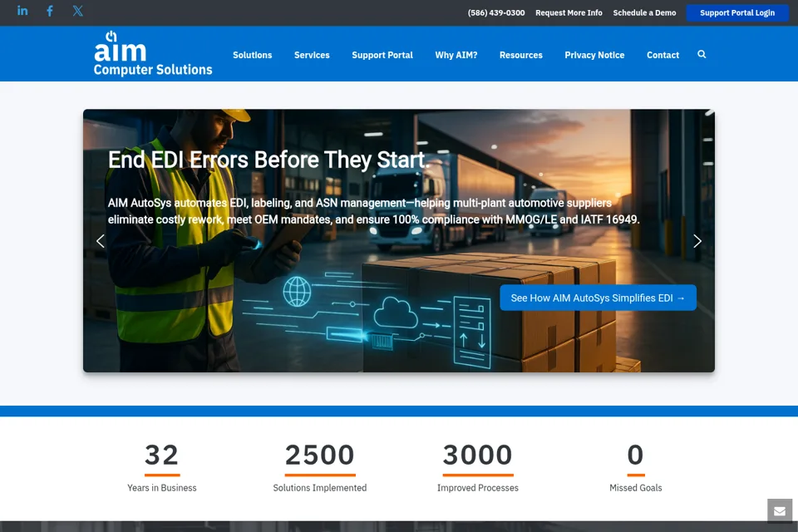Image resolution: width=798 pixels, height=532 pixels.
Task: Click Schedule a Demo link
Action: coord(644,12)
